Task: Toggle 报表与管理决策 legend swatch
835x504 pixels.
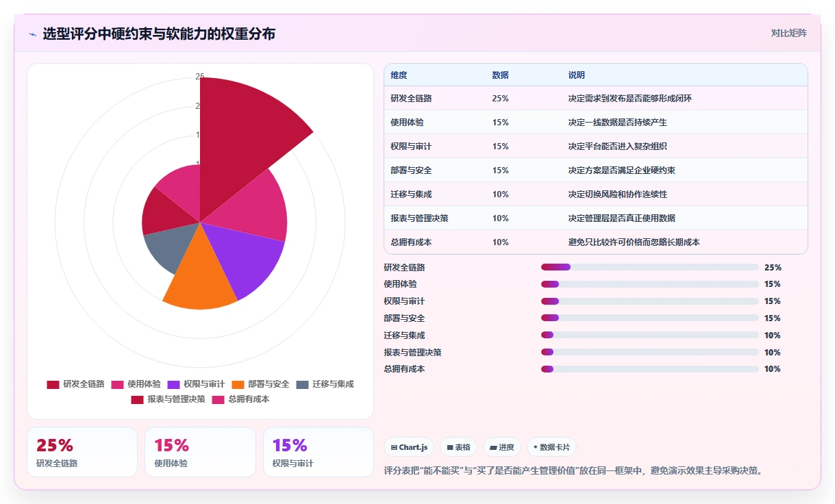Action: point(137,400)
